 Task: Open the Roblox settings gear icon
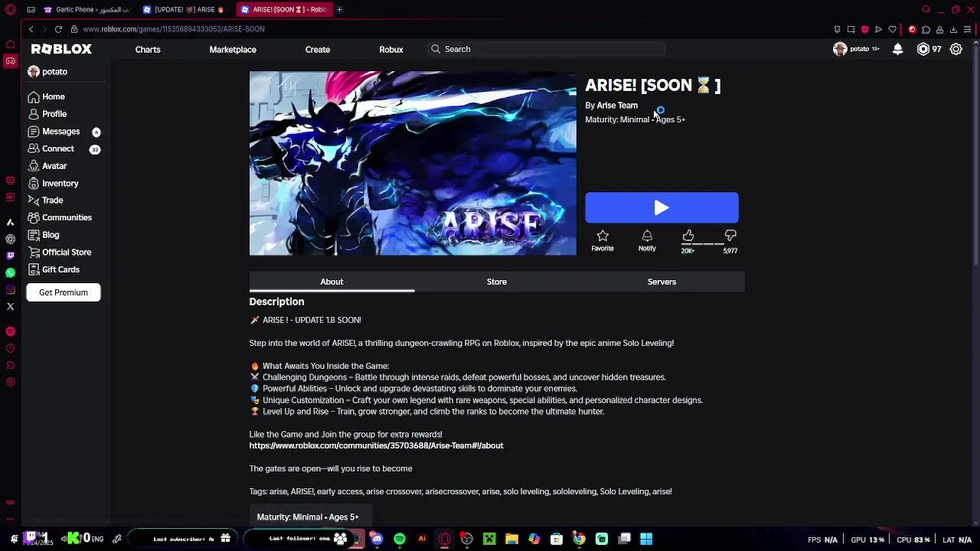pyautogui.click(x=956, y=49)
